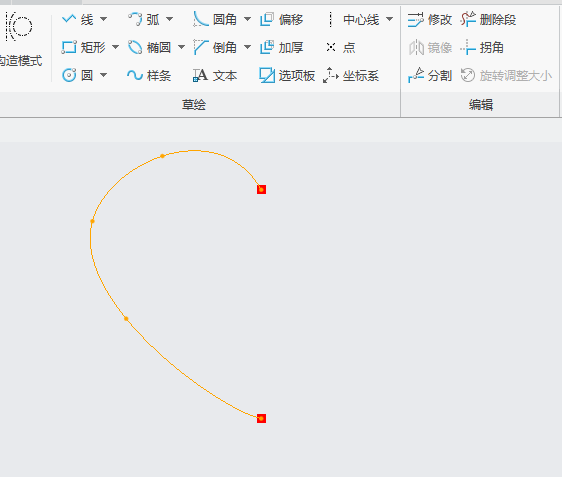Click the Offset (偏移) tool

(x=281, y=19)
